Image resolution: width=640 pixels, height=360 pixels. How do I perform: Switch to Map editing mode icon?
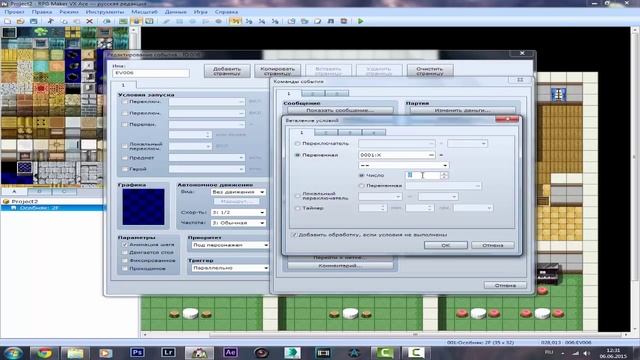pos(123,21)
